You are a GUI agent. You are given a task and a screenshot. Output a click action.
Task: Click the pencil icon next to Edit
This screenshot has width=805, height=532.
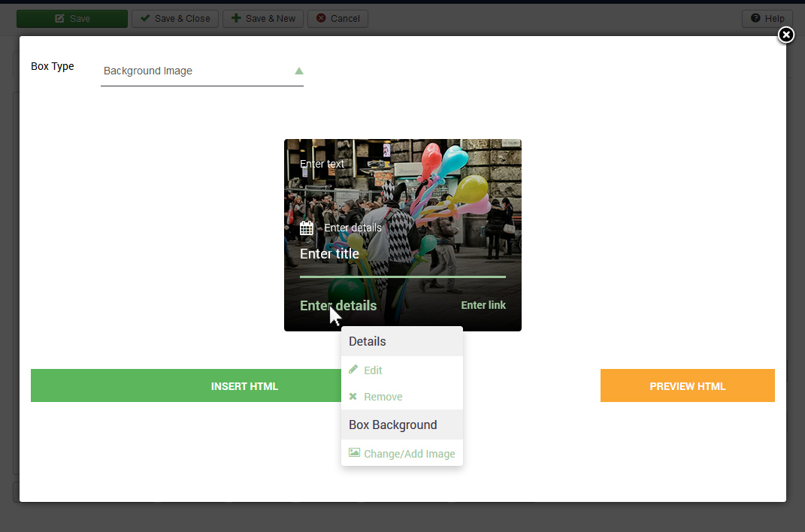click(x=353, y=370)
